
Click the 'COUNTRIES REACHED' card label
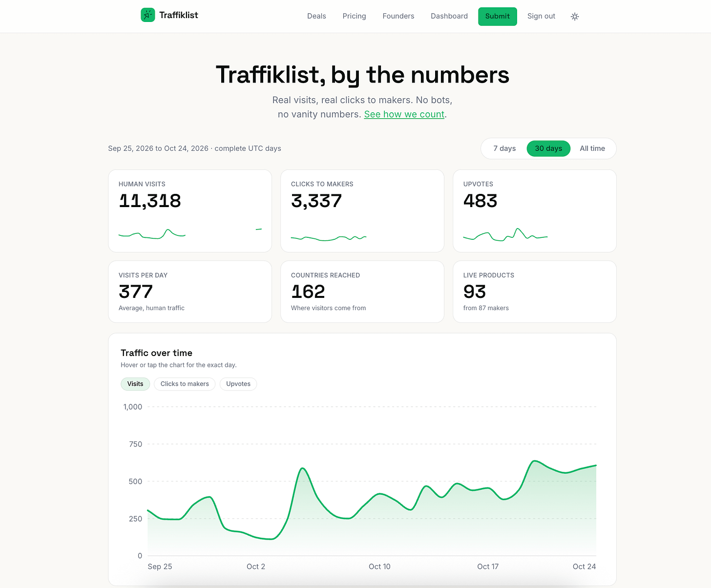tap(326, 275)
